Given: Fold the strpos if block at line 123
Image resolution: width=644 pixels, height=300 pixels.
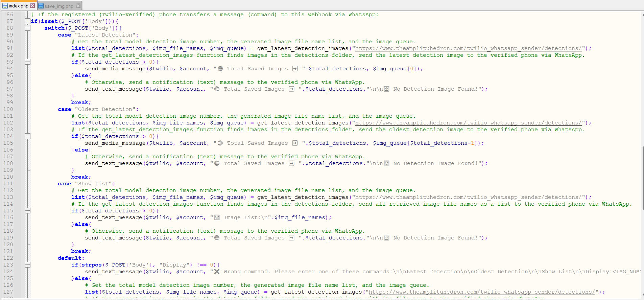Looking at the screenshot, I should (27, 265).
